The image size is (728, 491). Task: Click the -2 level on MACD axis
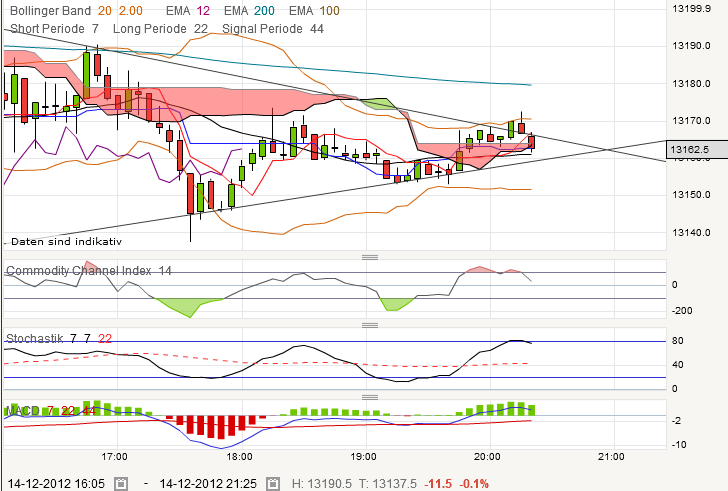click(676, 420)
